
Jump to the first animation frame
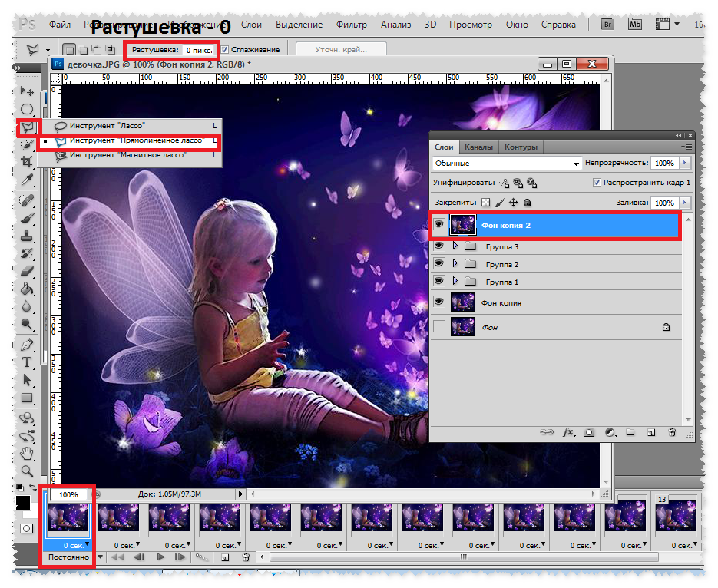pyautogui.click(x=117, y=557)
